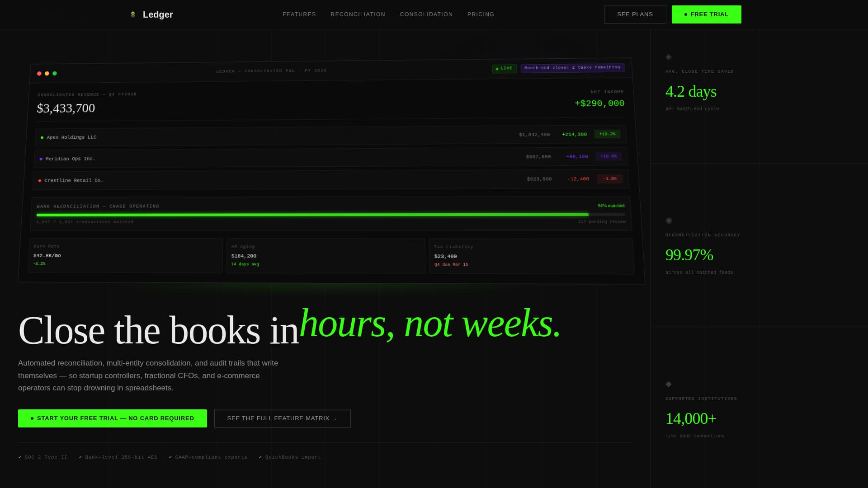Click the checkmark beside QuickBooks import

tap(260, 457)
